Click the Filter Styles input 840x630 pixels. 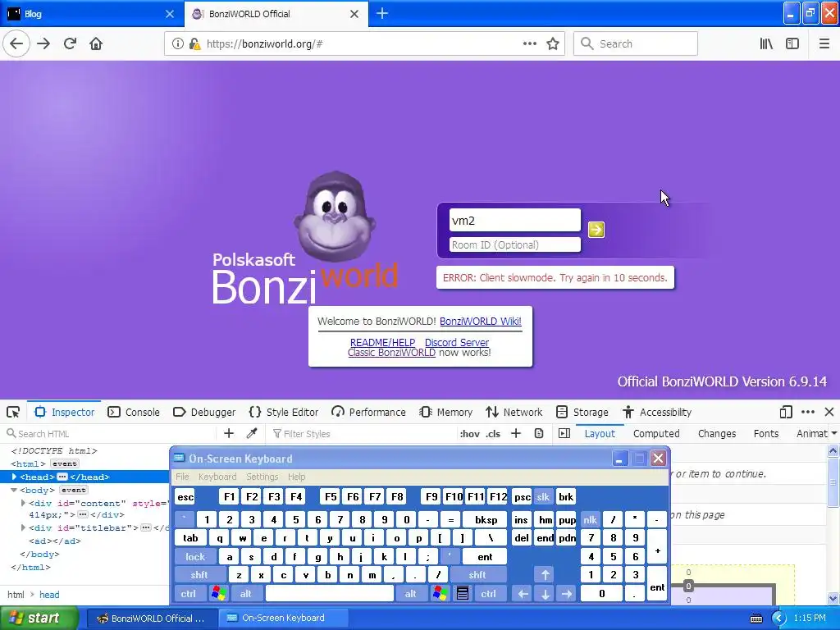point(362,433)
